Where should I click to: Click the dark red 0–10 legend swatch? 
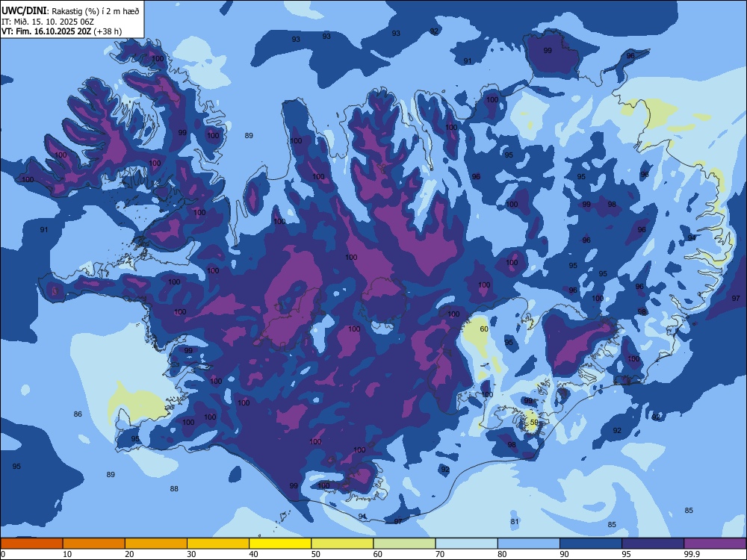click(x=31, y=544)
